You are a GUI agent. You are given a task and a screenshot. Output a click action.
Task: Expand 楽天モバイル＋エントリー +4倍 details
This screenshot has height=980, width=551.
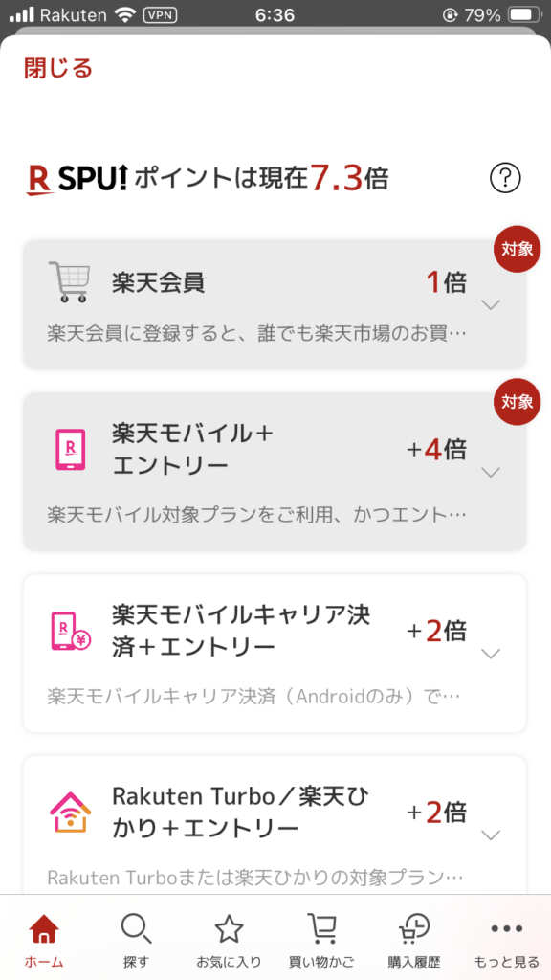[491, 471]
